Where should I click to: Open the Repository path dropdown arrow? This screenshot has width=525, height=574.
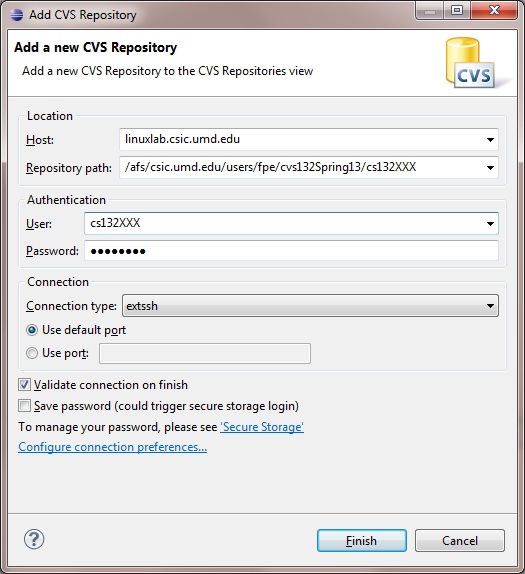(490, 168)
